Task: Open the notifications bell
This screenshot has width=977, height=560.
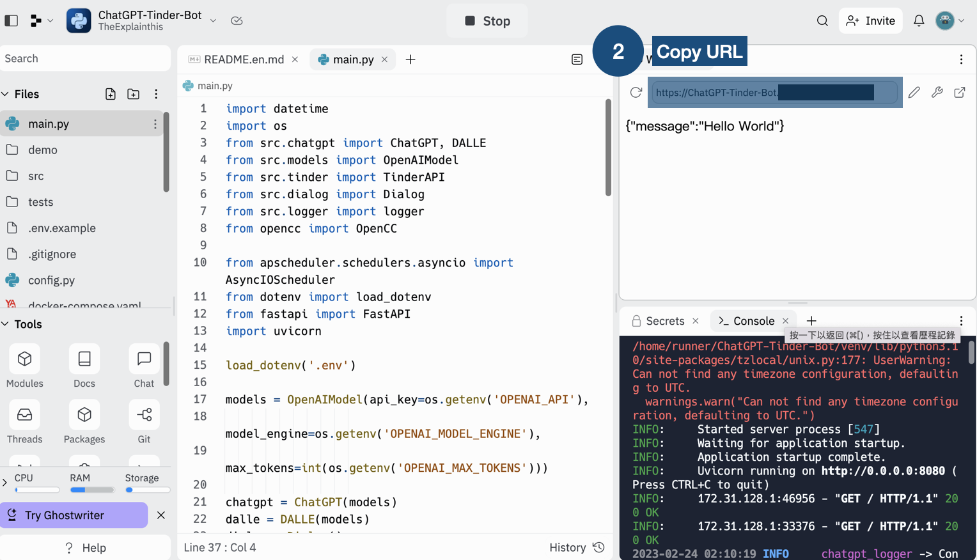Action: (919, 21)
